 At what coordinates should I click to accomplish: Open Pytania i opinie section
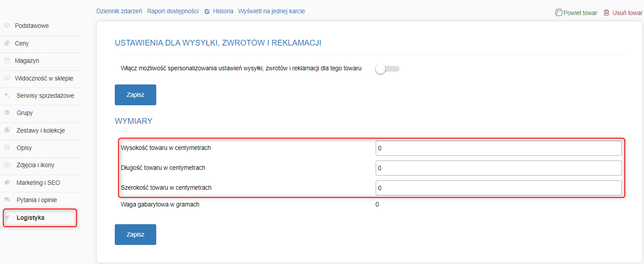[x=37, y=200]
